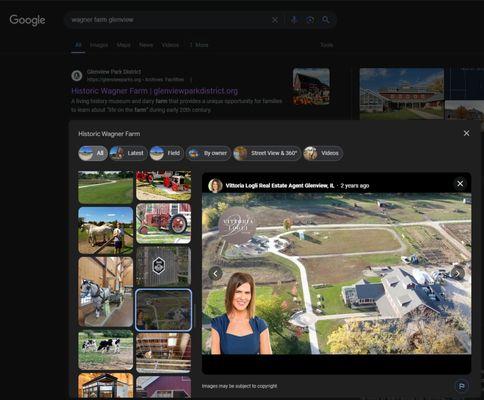
Task: Click Vittoria Logli profile avatar
Action: click(215, 186)
